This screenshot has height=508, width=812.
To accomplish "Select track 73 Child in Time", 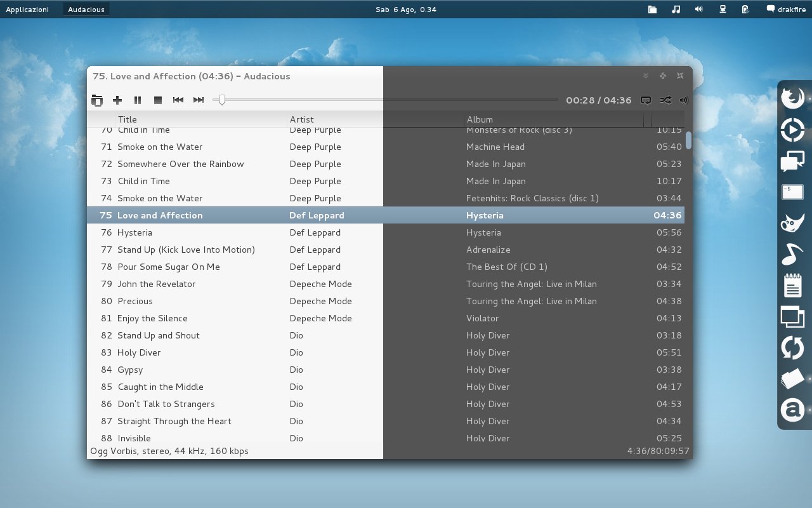I will click(386, 181).
